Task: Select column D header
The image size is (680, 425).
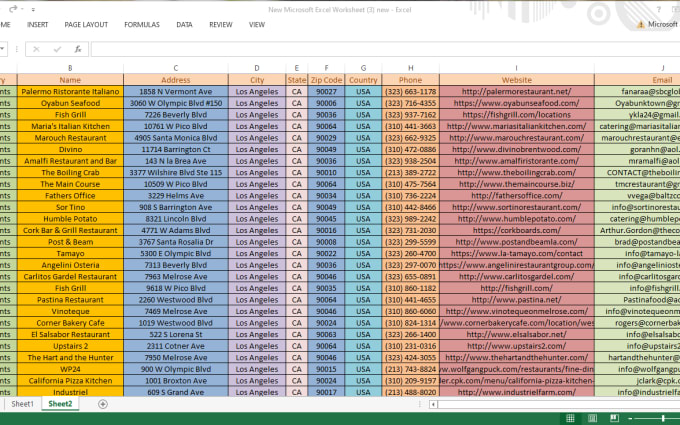Action: 257,68
